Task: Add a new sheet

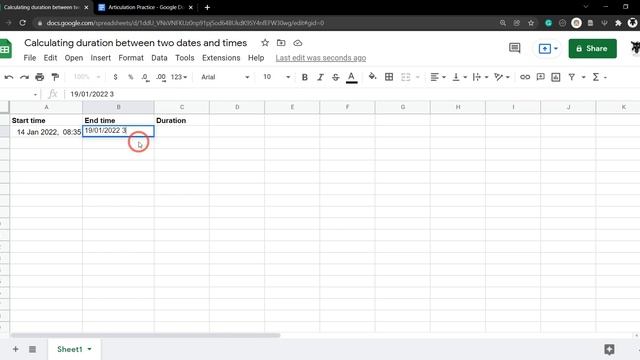Action: click(16, 349)
